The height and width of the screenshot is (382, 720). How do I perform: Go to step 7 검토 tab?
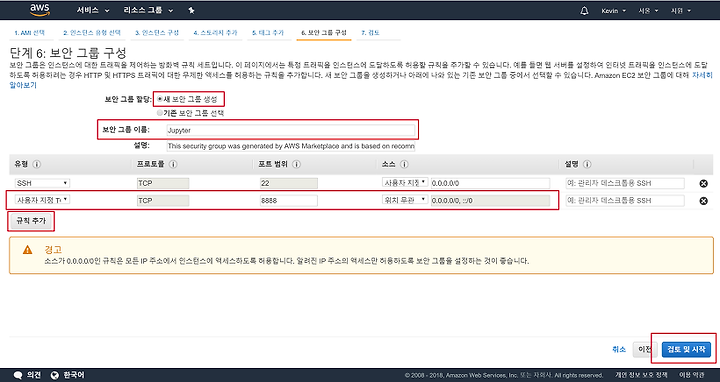point(370,33)
